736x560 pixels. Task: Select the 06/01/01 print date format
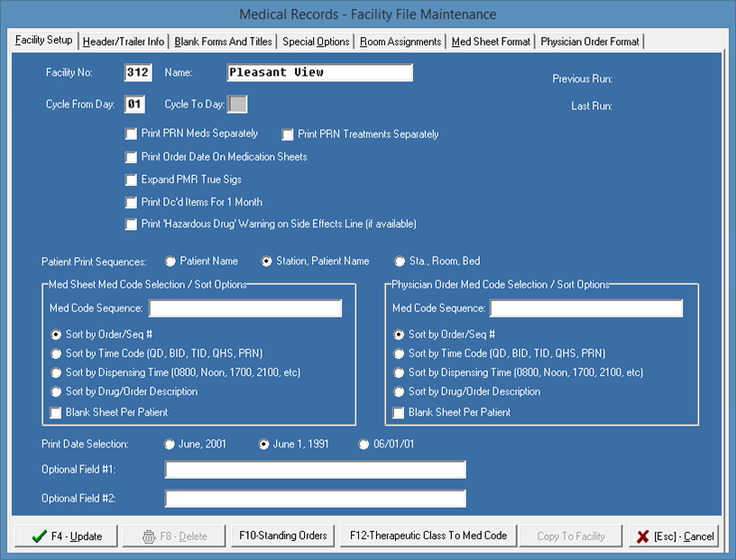pyautogui.click(x=364, y=445)
